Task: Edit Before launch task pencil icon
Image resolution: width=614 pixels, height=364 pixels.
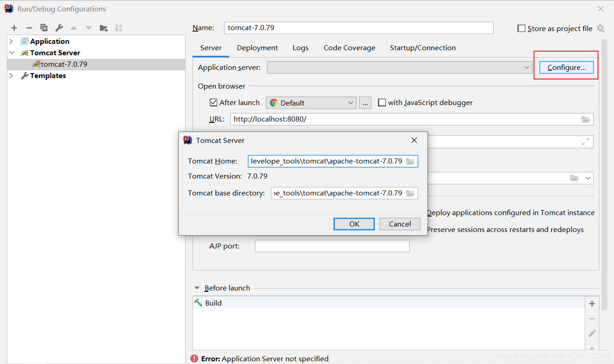Action: (x=592, y=333)
